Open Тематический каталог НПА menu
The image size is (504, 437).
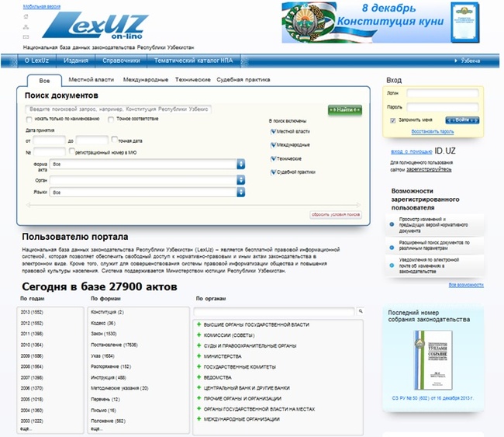click(193, 61)
